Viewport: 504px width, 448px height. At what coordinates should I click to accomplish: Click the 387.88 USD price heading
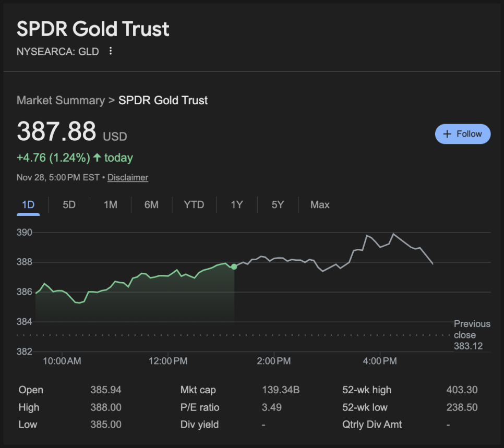pos(56,131)
